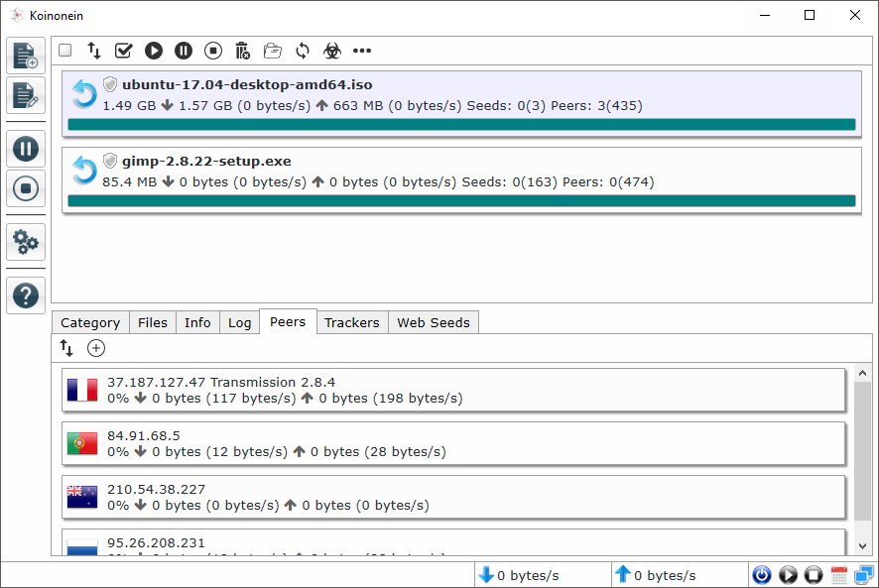Click the blue power icon in status bar
The height and width of the screenshot is (588, 879).
tap(762, 575)
